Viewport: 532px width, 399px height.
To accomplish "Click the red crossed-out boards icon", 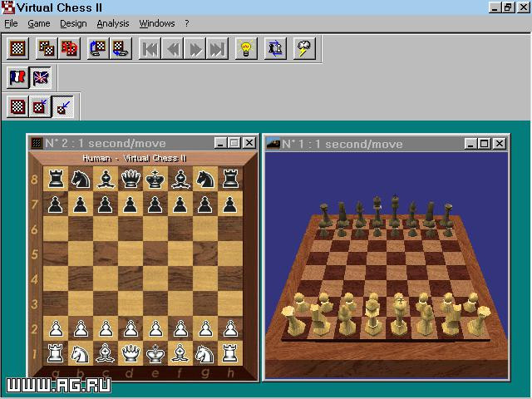I will [x=69, y=48].
